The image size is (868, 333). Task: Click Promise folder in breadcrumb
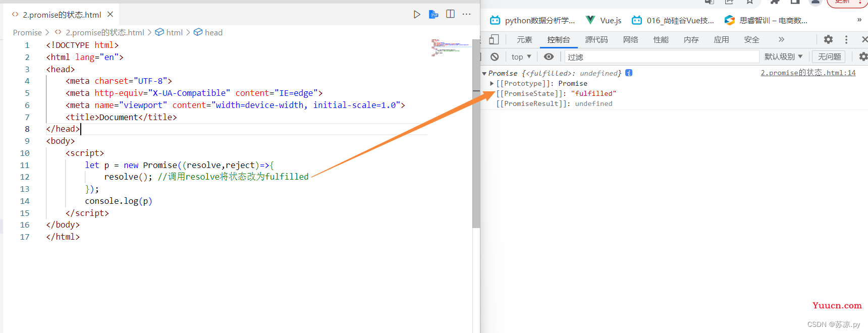pyautogui.click(x=27, y=32)
